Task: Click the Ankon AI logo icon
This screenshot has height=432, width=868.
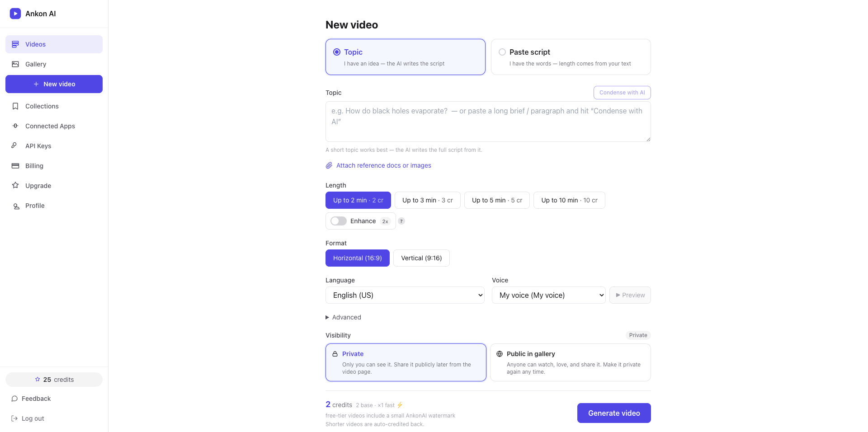Action: click(15, 14)
